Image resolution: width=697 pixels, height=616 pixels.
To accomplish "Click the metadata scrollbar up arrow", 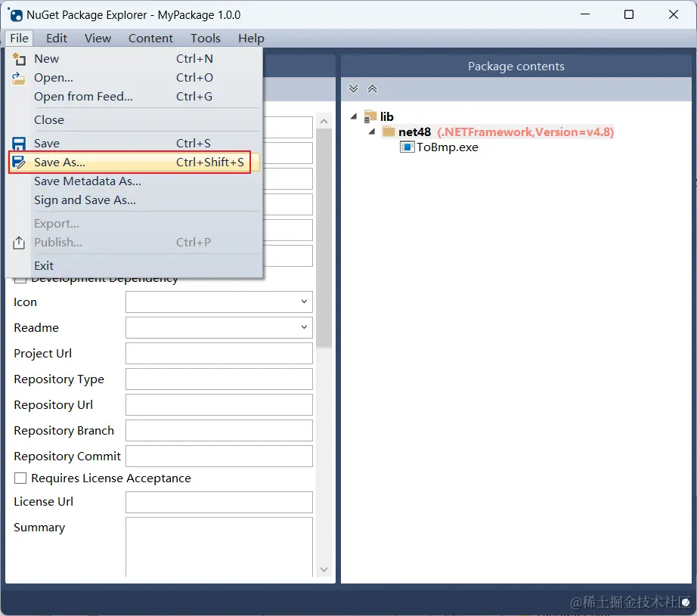I will [x=324, y=122].
